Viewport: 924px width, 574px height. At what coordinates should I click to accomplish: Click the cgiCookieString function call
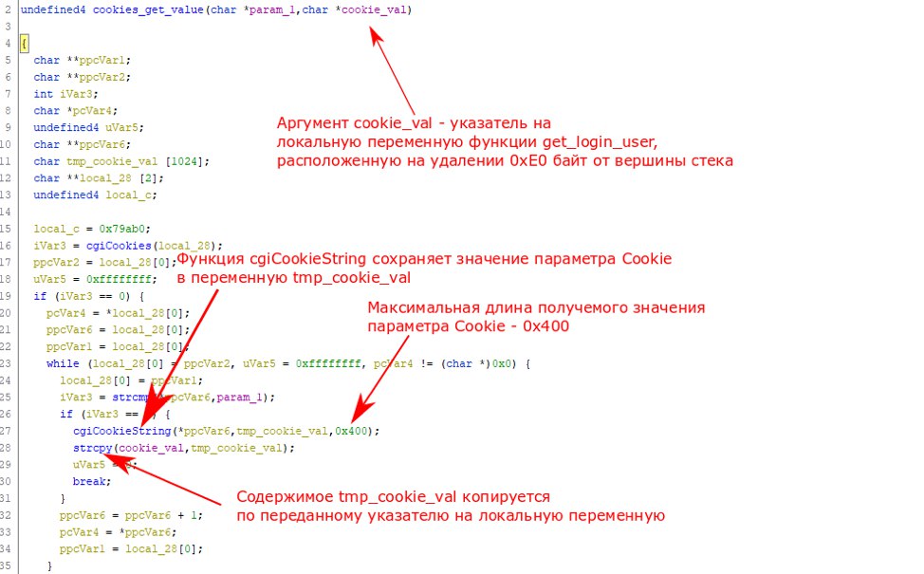[122, 431]
